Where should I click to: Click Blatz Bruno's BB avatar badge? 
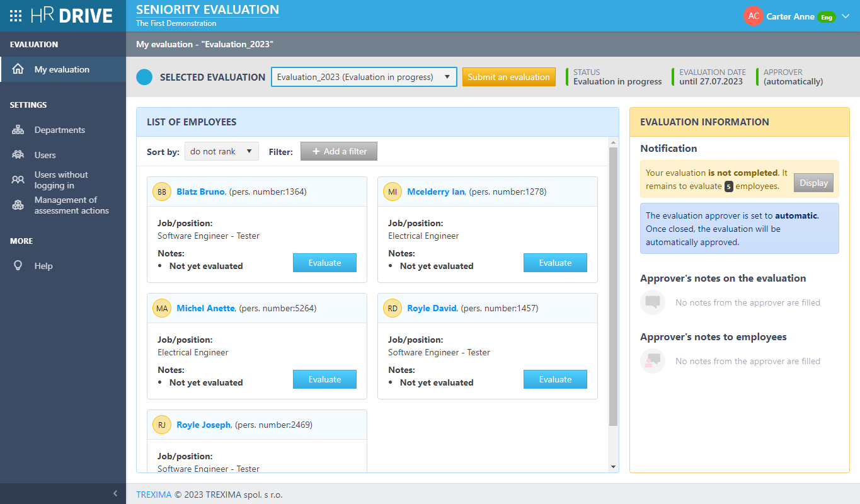(x=161, y=191)
